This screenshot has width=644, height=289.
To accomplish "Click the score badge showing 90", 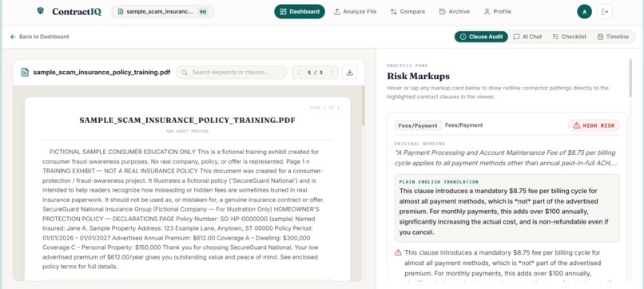I will point(202,12).
